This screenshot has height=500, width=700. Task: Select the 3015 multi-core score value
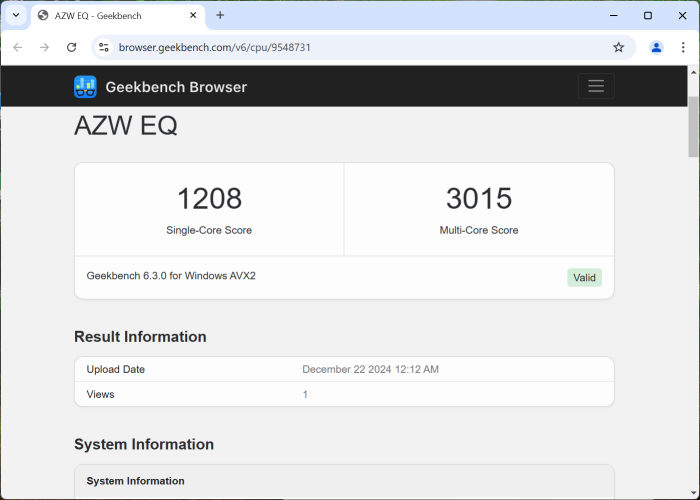click(x=479, y=198)
